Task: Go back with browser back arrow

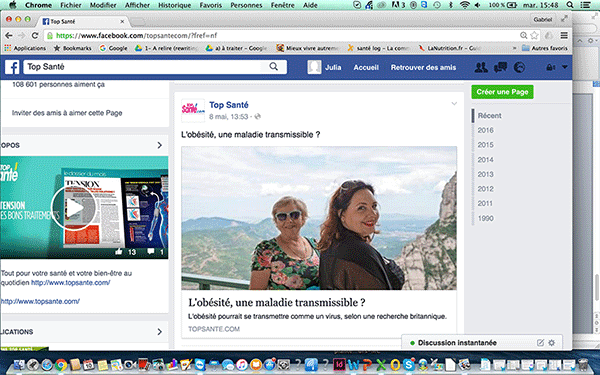Action: [8, 35]
